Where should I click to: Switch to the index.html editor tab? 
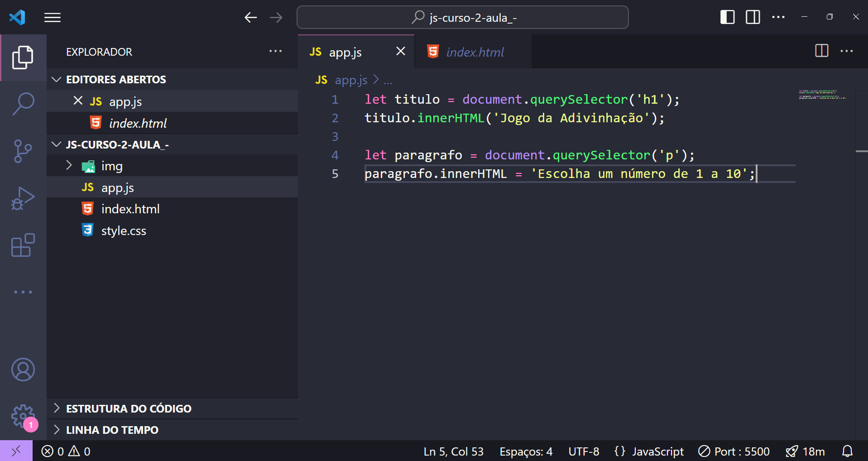(x=473, y=52)
